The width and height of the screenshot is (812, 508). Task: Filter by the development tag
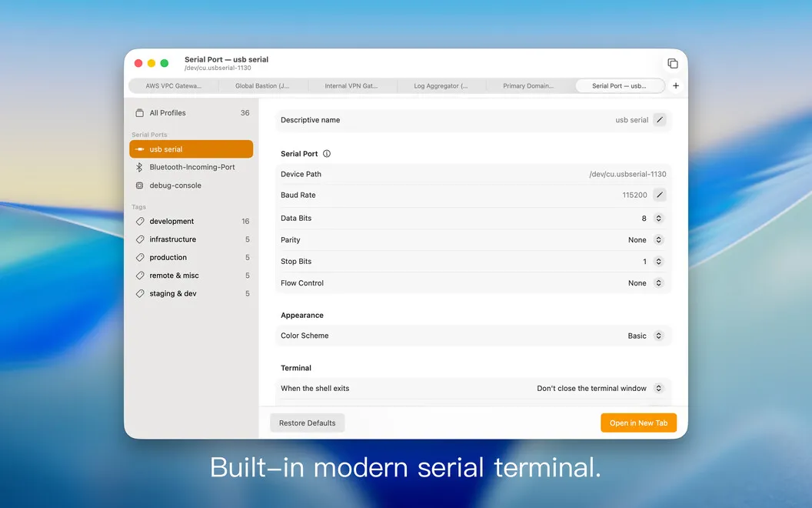(191, 222)
